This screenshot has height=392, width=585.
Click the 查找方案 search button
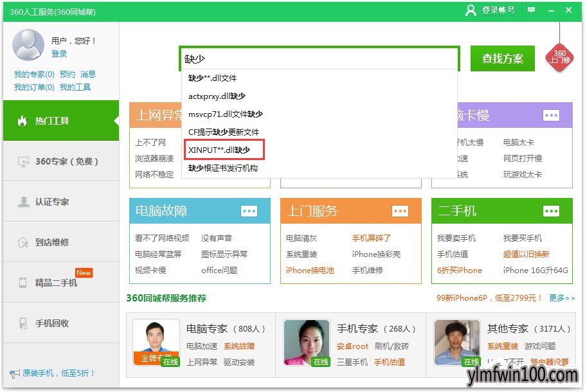coord(502,58)
